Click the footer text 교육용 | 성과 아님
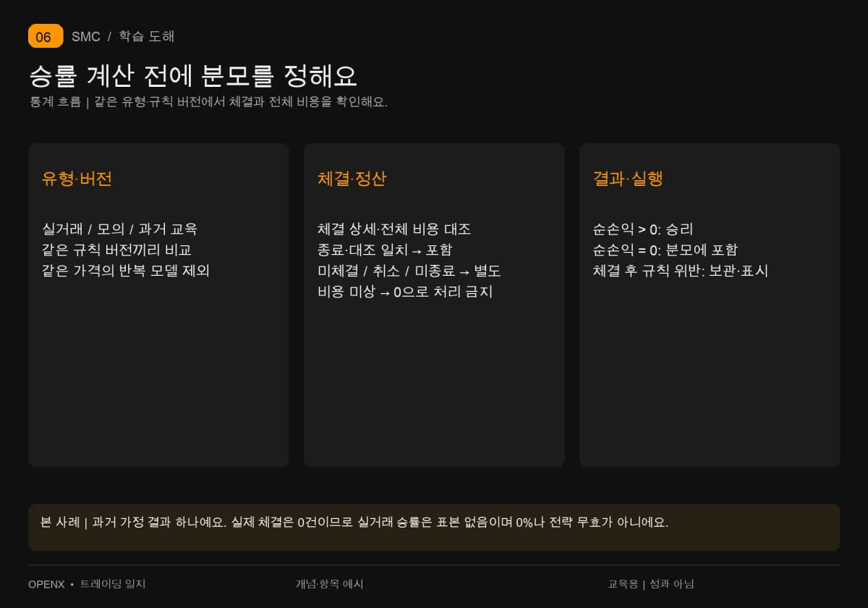 click(651, 584)
